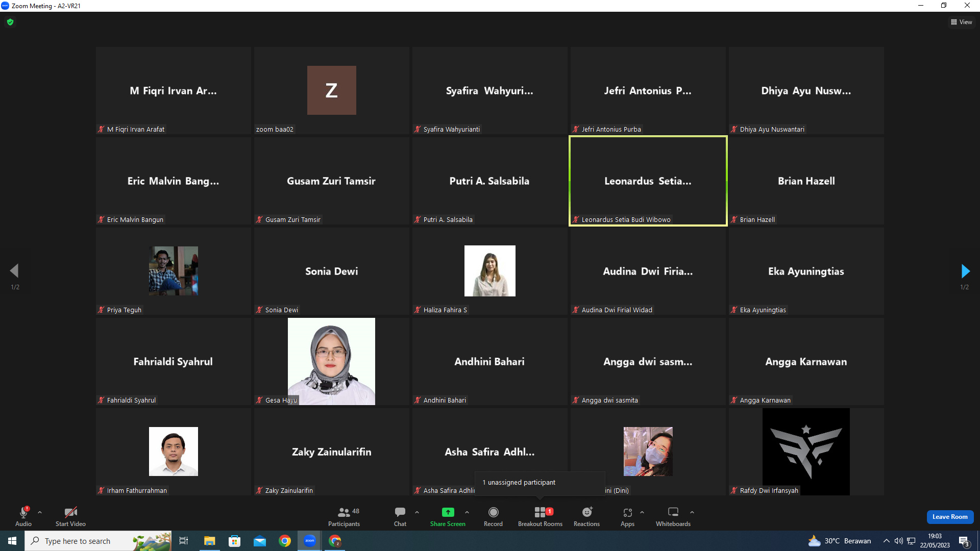Open the View layout menu
980x551 pixels.
(962, 22)
